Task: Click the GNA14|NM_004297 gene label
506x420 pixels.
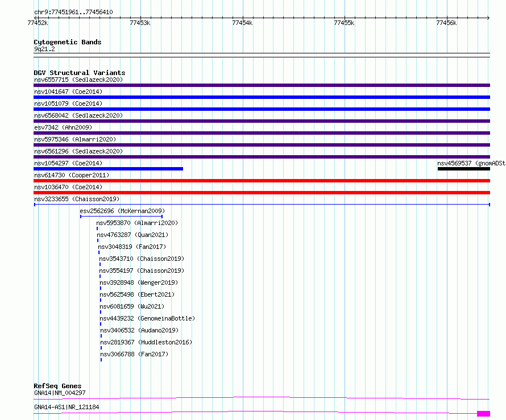Action: (60, 393)
